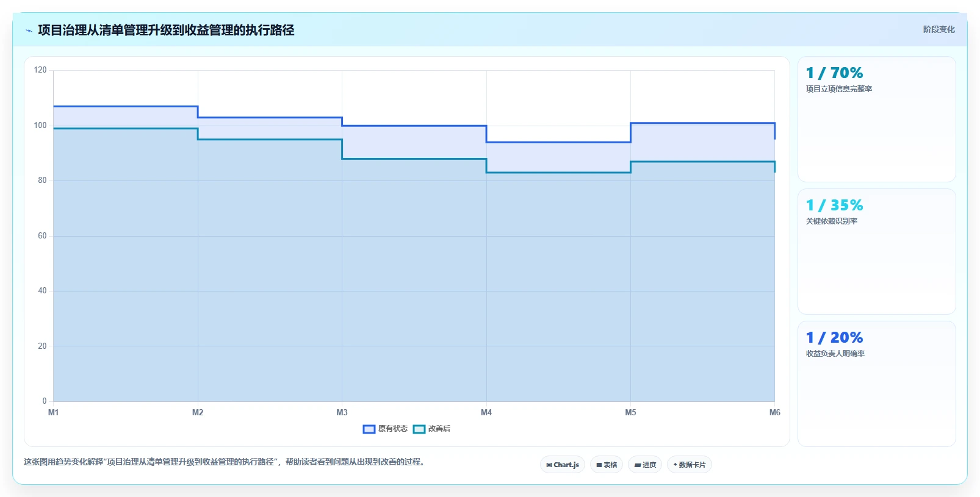Click the 1 / 20% value

[x=834, y=338]
